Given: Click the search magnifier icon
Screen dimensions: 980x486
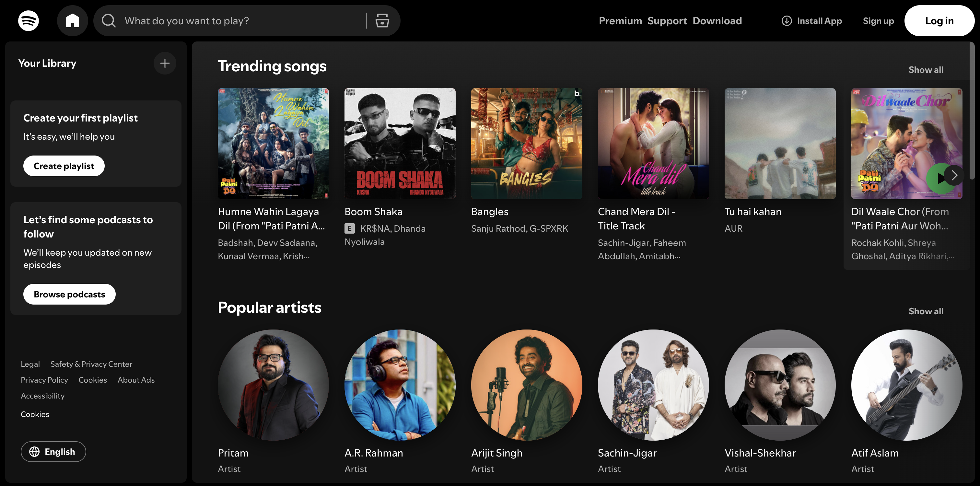Looking at the screenshot, I should click(109, 20).
